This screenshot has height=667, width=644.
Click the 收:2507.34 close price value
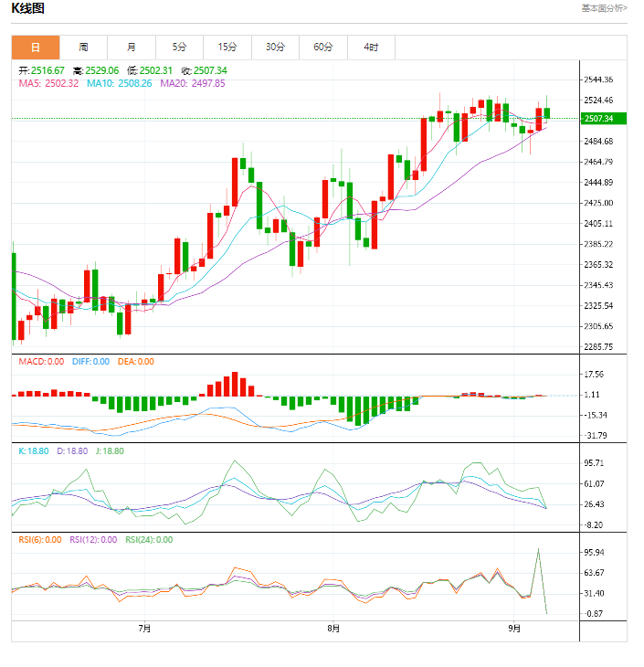point(205,70)
